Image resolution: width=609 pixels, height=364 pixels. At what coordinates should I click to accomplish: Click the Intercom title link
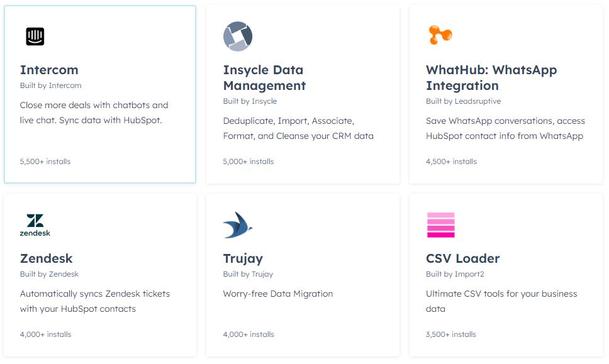(49, 70)
